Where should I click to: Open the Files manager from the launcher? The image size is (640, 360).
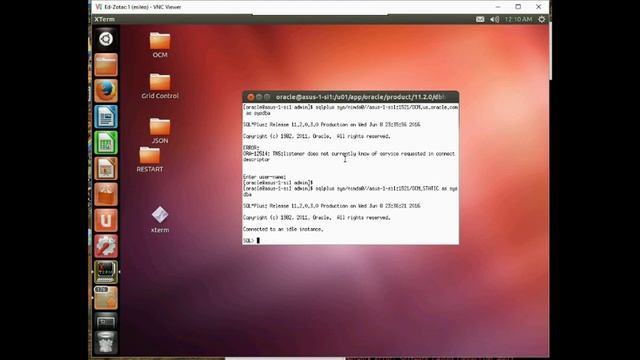tap(106, 65)
